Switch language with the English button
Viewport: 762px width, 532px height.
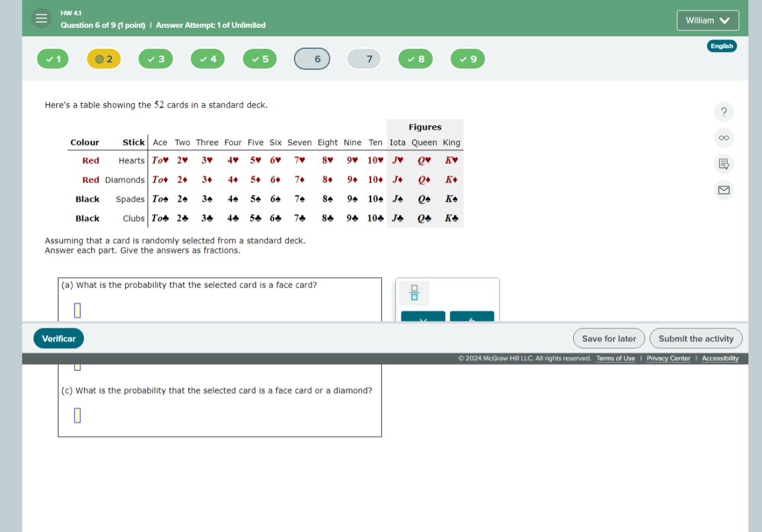tap(721, 46)
